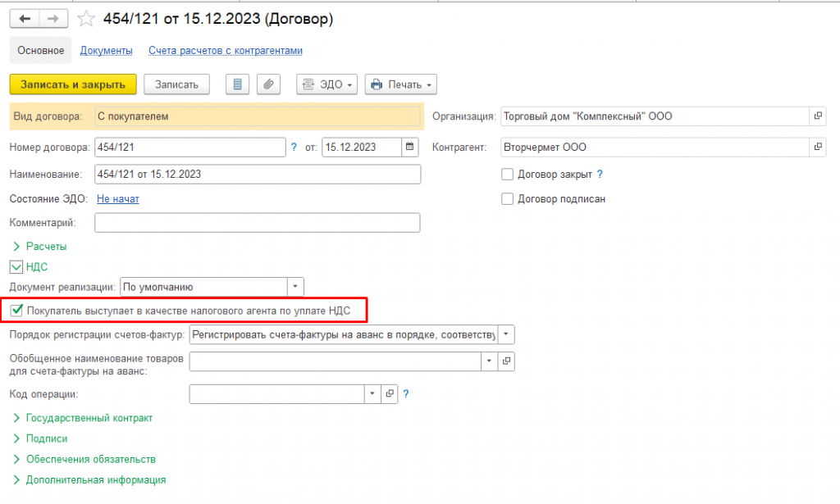Screen dimensions: 840x504
Task: Click the contract date field 15.12.2023
Action: pos(362,148)
